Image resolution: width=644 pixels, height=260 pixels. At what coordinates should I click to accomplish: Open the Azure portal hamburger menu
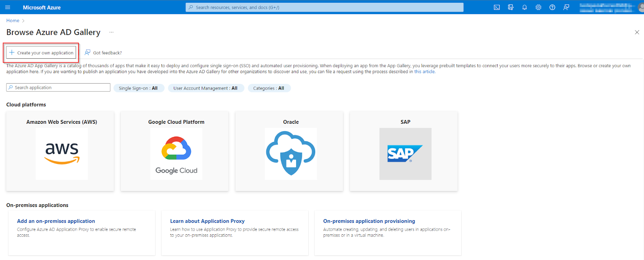click(8, 7)
